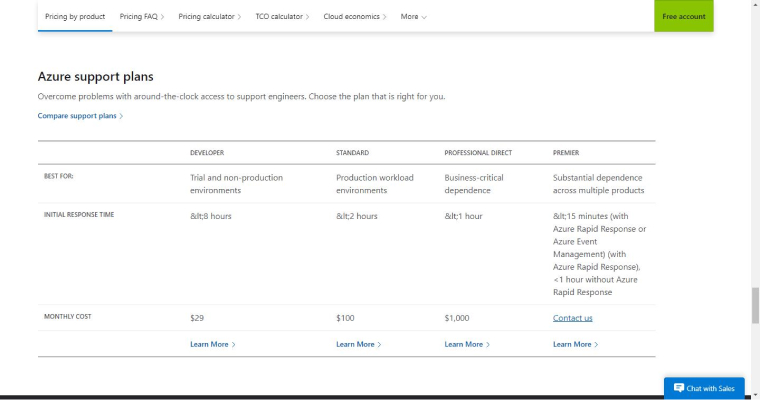Screen dimensions: 760x400
Task: Click the scrollbar down arrow
Action: pyautogui.click(x=755, y=395)
